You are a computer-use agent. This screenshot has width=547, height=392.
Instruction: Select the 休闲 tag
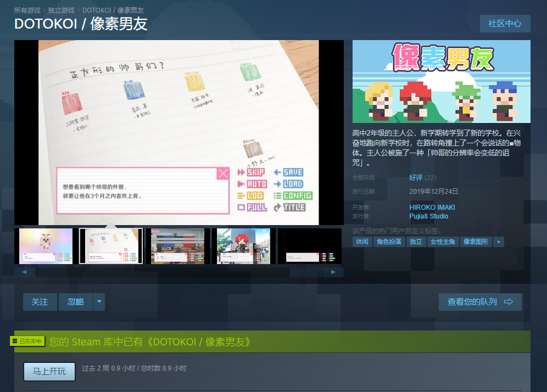[362, 242]
